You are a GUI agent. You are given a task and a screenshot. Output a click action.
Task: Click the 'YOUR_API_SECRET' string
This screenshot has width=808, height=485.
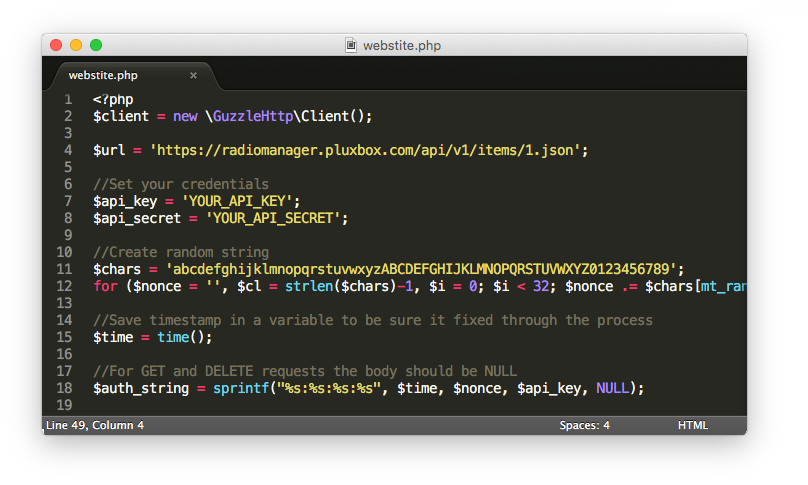point(273,218)
